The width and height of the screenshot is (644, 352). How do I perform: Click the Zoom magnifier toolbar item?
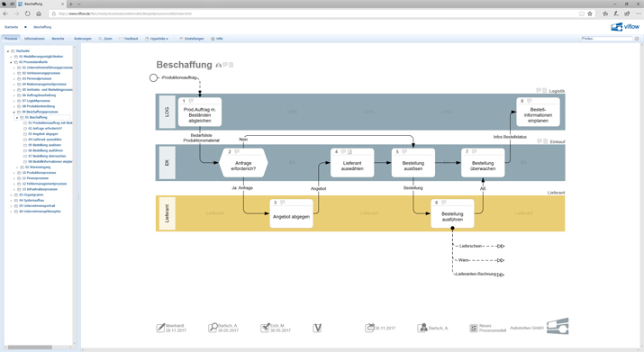pos(105,39)
